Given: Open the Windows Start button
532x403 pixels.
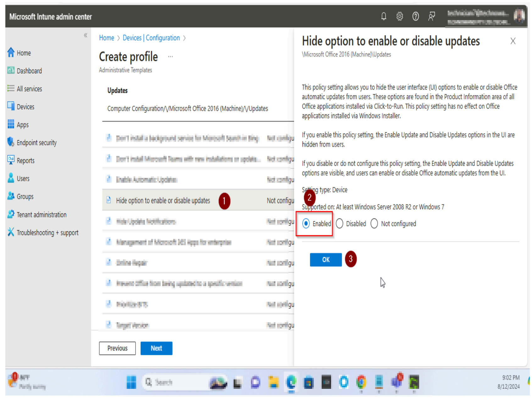Looking at the screenshot, I should tap(131, 382).
